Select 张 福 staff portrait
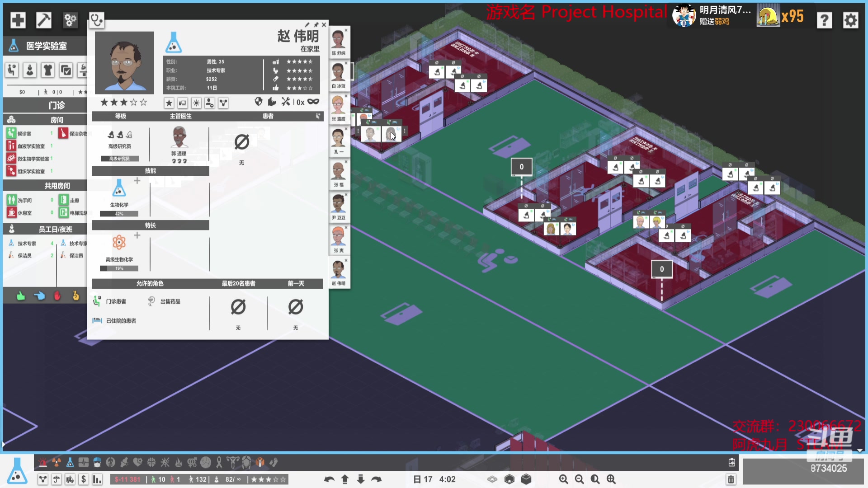Viewport: 868px width, 488px height. point(339,174)
